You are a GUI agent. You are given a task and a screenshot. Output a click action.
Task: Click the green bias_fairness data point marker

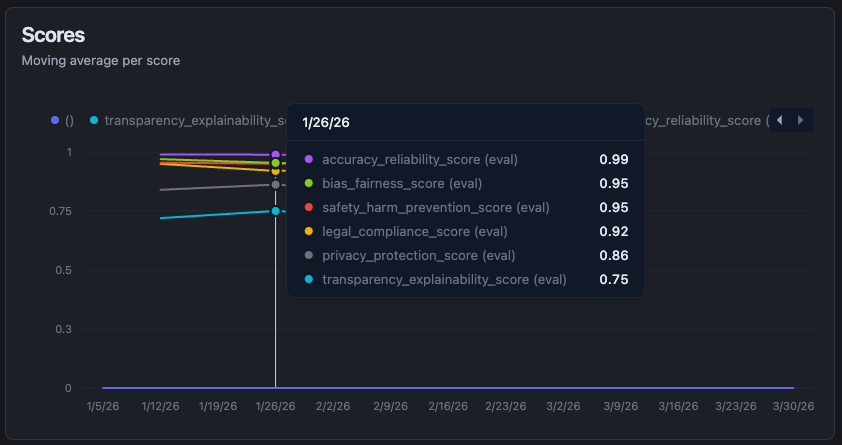click(x=275, y=163)
